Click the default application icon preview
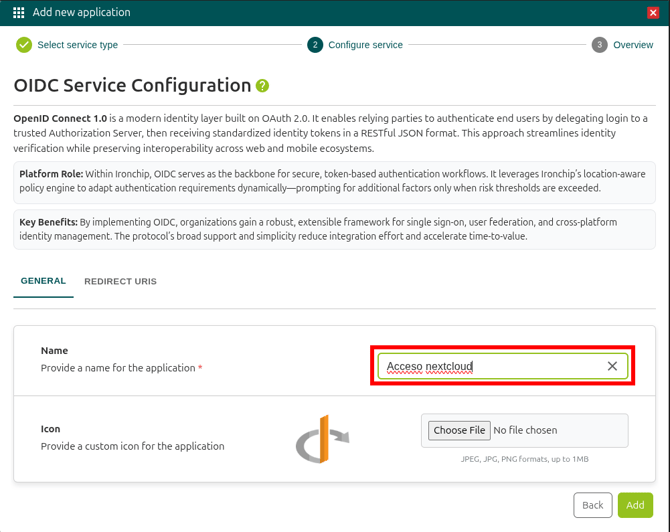The width and height of the screenshot is (670, 532). click(x=321, y=438)
